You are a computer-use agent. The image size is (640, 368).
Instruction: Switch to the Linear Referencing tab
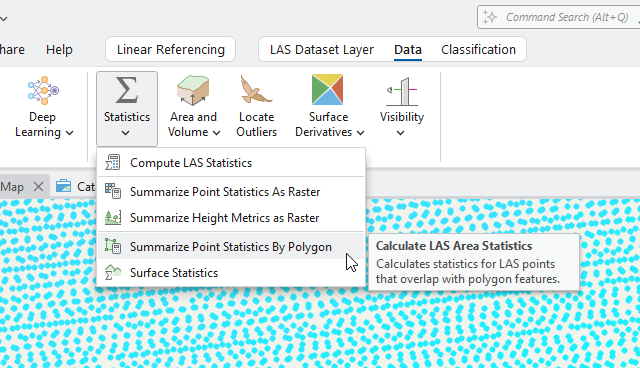(x=171, y=49)
